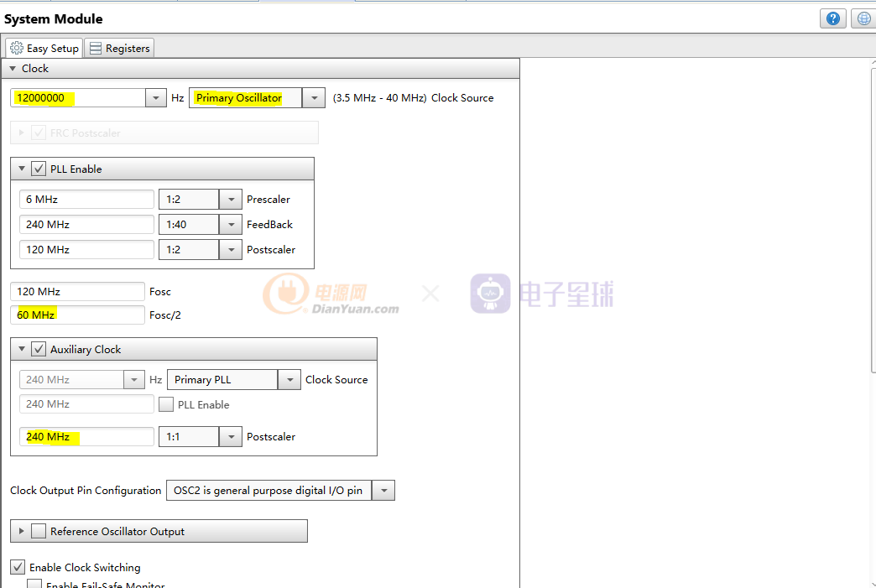The width and height of the screenshot is (876, 588).
Task: Expand the Reference Oscillator Output section
Action: point(21,531)
